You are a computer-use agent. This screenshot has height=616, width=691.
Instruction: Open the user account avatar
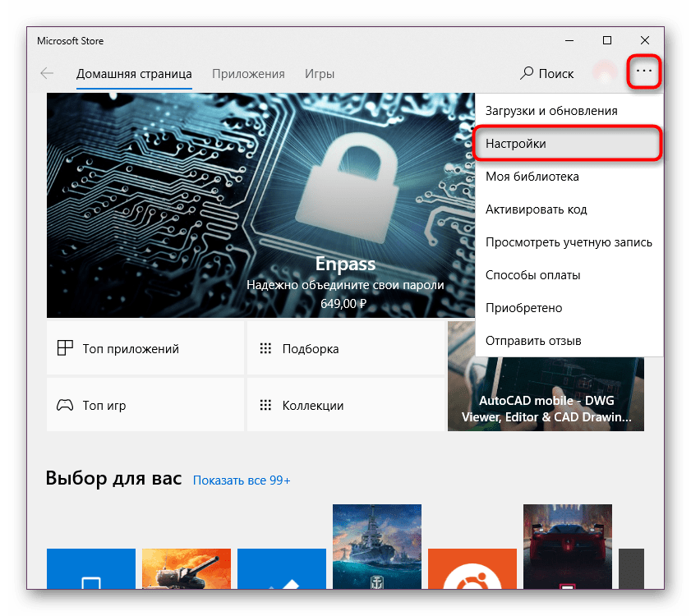pyautogui.click(x=605, y=71)
